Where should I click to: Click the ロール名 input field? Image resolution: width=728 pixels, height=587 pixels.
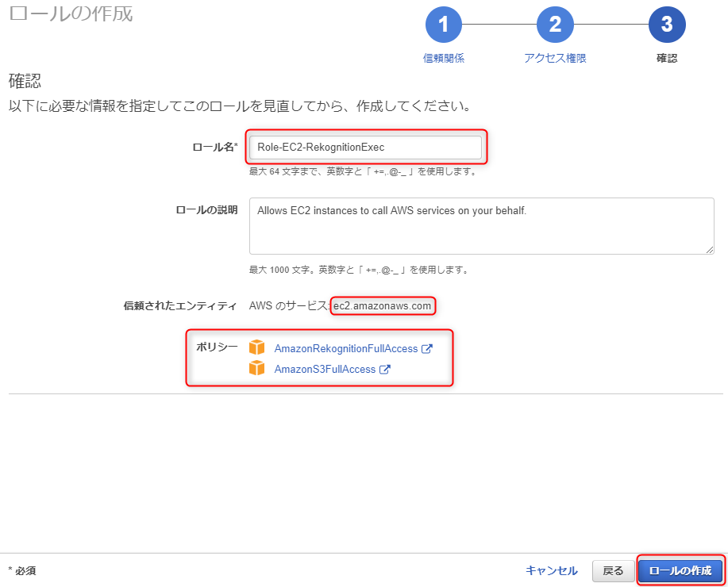point(365,147)
